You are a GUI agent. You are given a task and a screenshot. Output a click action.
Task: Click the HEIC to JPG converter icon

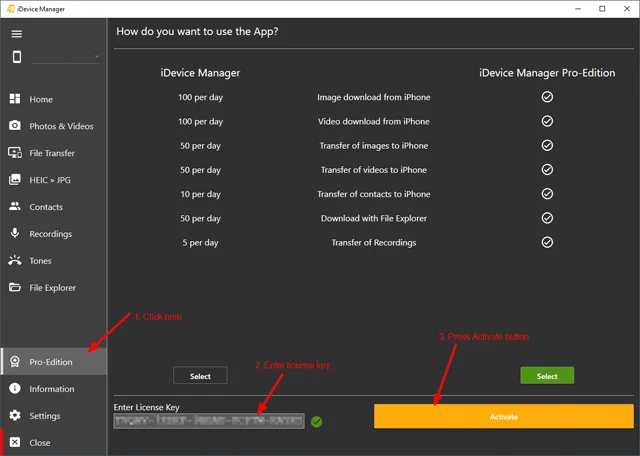[x=15, y=180]
